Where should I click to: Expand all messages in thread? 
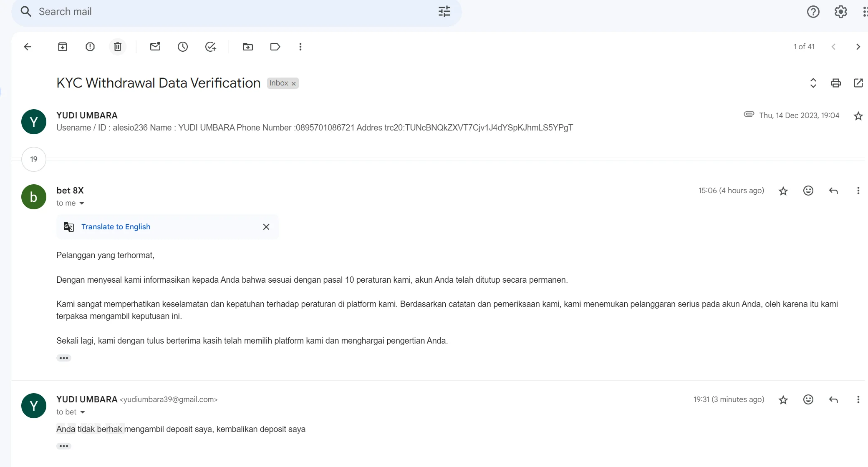click(813, 83)
